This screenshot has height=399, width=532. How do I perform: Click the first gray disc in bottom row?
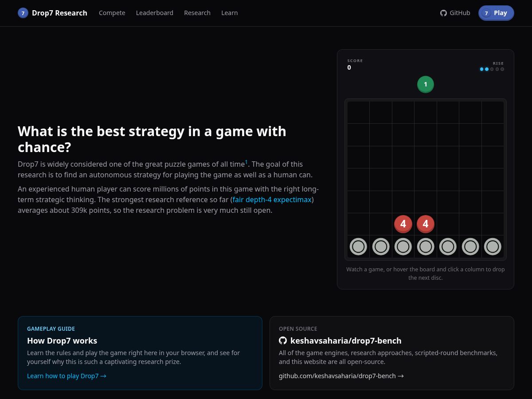358,246
